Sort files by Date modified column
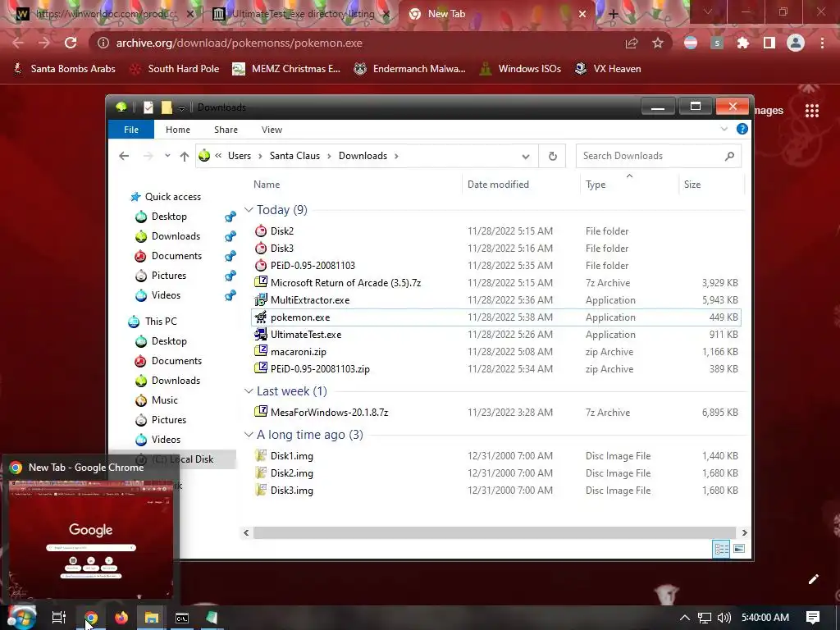This screenshot has width=840, height=630. point(498,185)
